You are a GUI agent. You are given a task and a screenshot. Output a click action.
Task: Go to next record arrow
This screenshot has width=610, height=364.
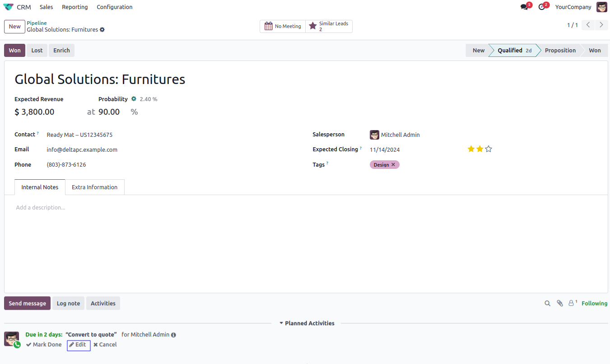pyautogui.click(x=601, y=25)
